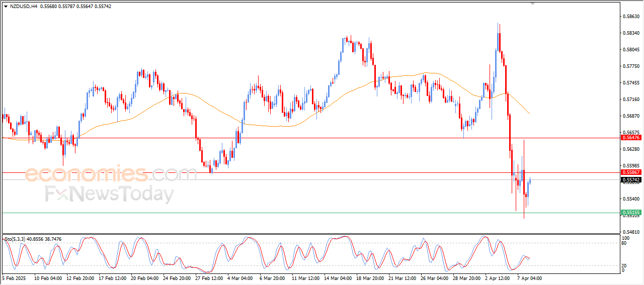The width and height of the screenshot is (644, 285).
Task: Click the 18 Mar 20:00 time label
Action: point(370,278)
